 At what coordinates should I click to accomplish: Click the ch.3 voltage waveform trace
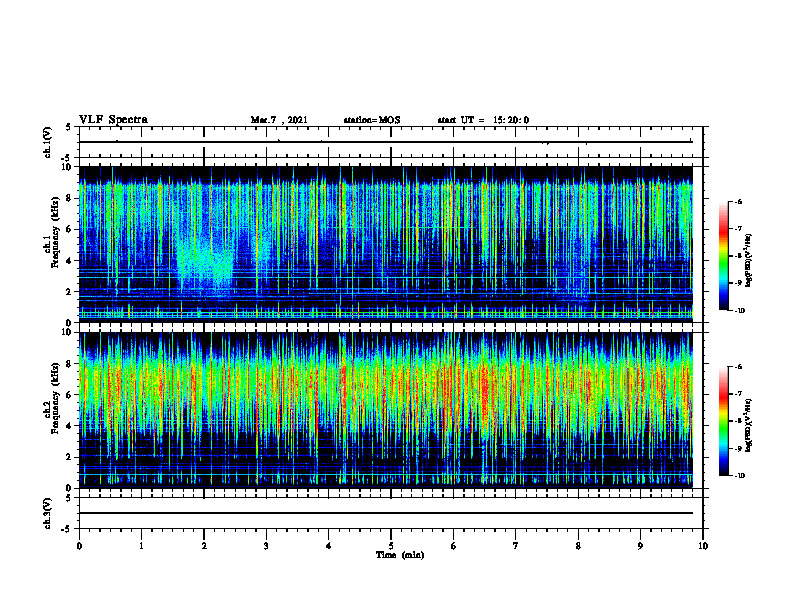click(x=386, y=513)
